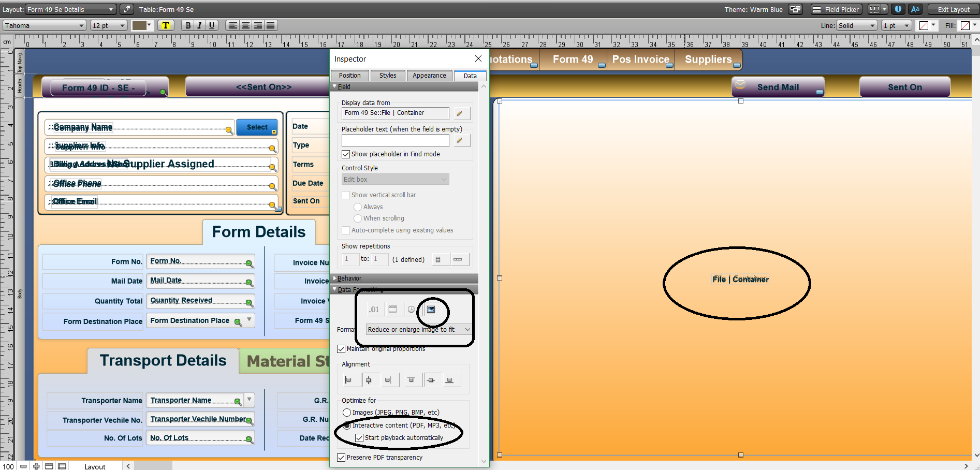Image resolution: width=980 pixels, height=470 pixels.
Task: Collapse the Data Formatting section
Action: coord(335,290)
